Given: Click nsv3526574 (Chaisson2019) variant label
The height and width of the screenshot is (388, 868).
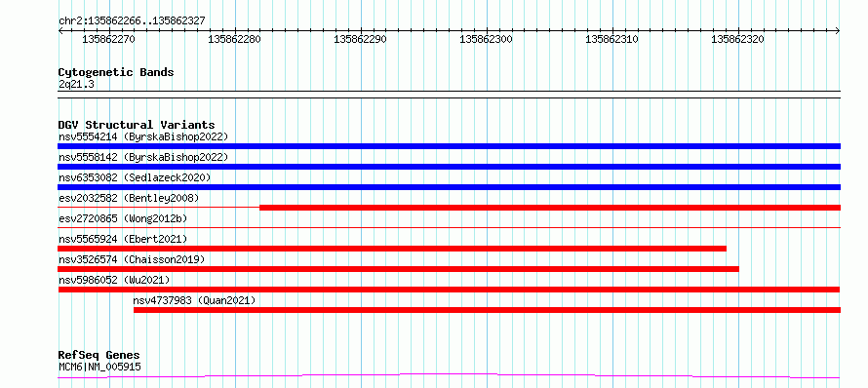Looking at the screenshot, I should (x=132, y=259).
